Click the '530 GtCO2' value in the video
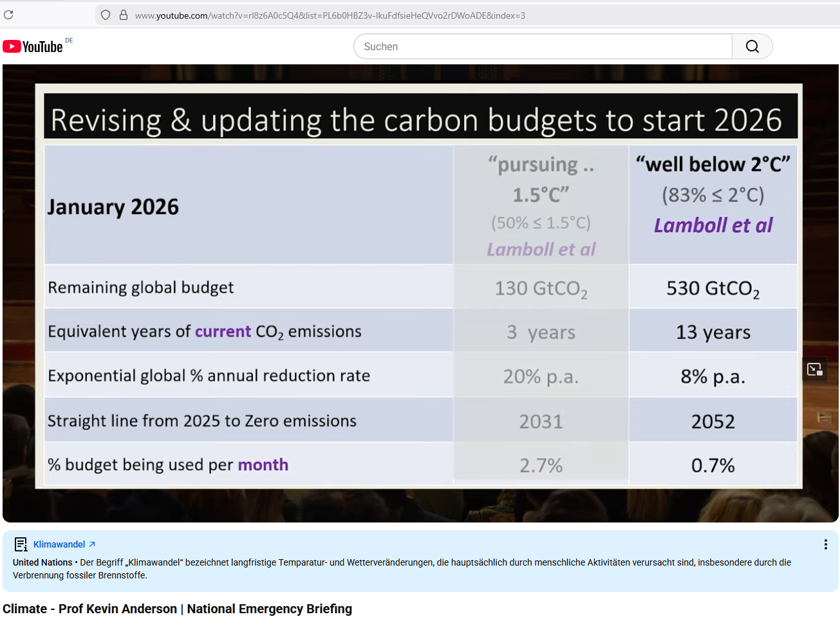This screenshot has width=840, height=619. point(713,288)
